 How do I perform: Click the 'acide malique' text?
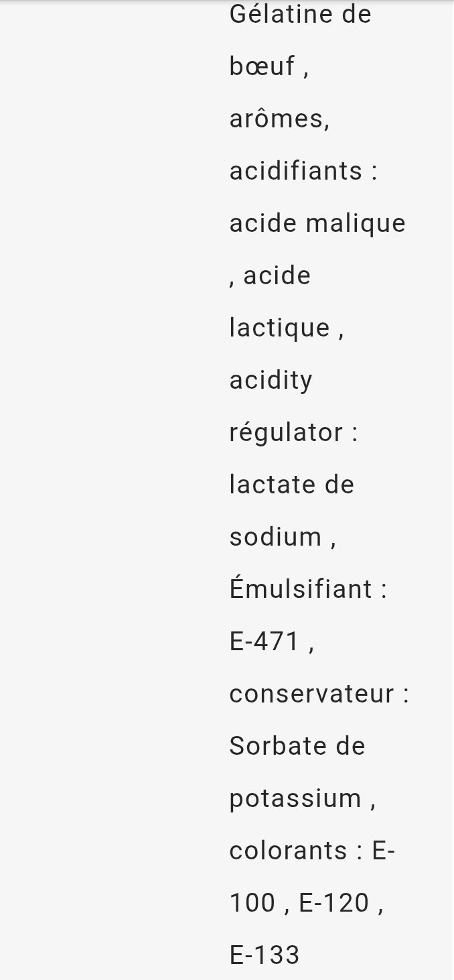click(x=317, y=223)
